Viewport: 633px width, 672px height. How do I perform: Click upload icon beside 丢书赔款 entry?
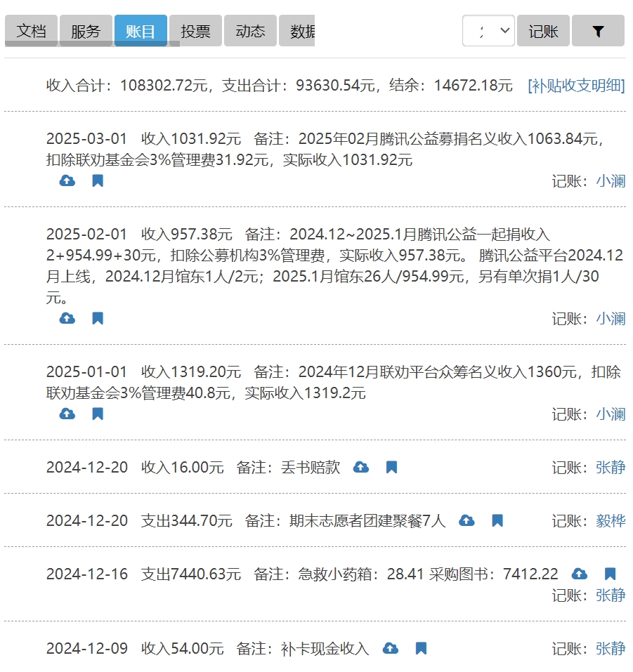click(361, 468)
